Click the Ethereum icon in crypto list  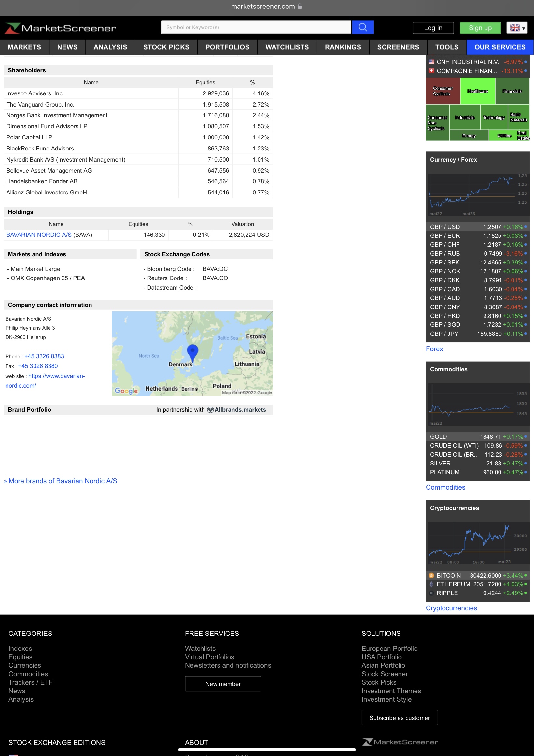pos(431,584)
